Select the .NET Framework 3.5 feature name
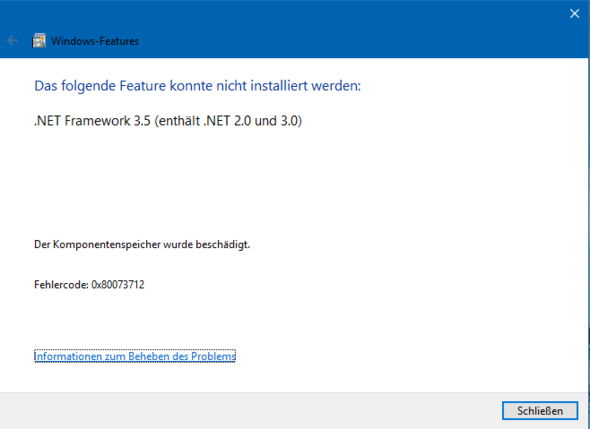This screenshot has height=429, width=590. [92, 121]
